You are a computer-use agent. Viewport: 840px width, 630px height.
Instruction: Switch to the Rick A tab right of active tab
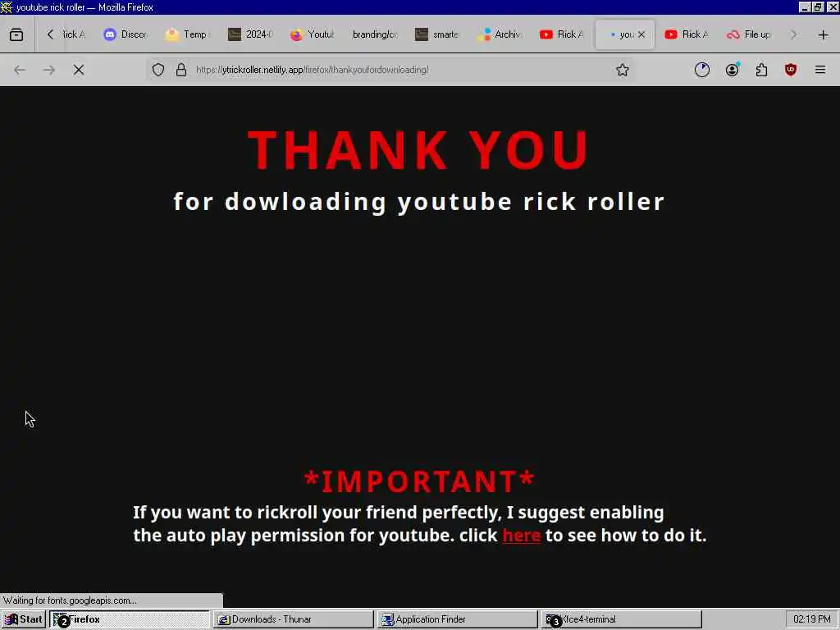click(687, 34)
